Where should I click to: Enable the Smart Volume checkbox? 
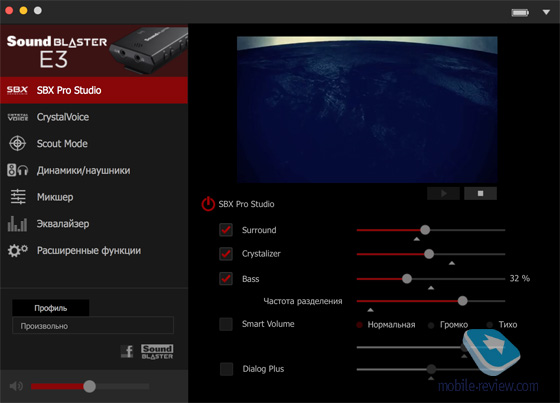[x=226, y=324]
